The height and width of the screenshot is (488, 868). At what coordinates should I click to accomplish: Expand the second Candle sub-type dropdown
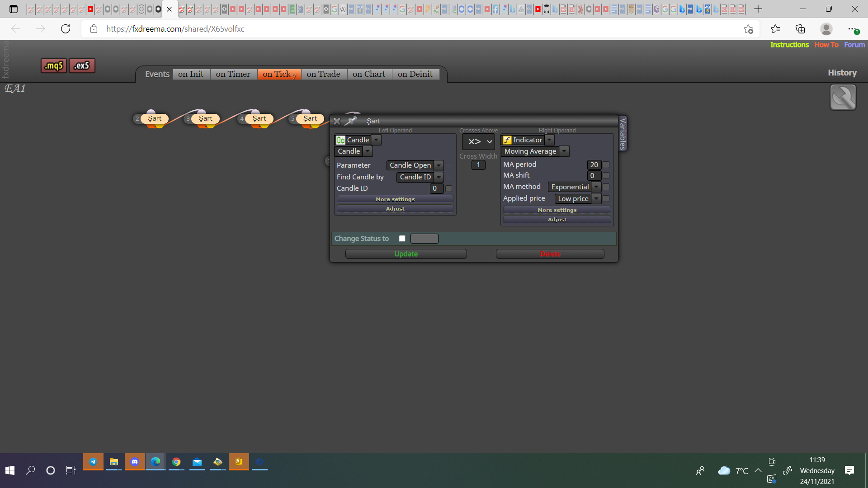[368, 151]
